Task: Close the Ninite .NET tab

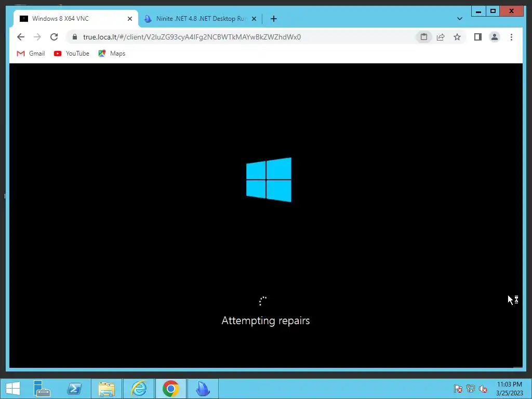Action: pyautogui.click(x=254, y=19)
